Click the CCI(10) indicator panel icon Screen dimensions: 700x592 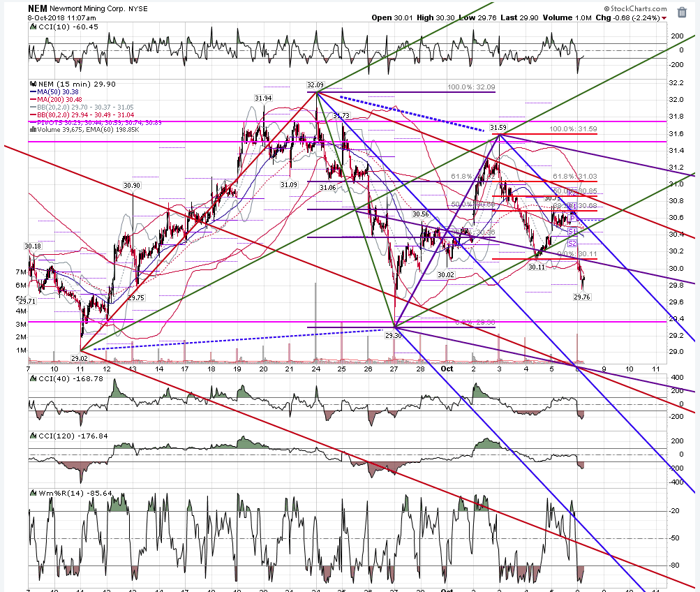click(33, 27)
